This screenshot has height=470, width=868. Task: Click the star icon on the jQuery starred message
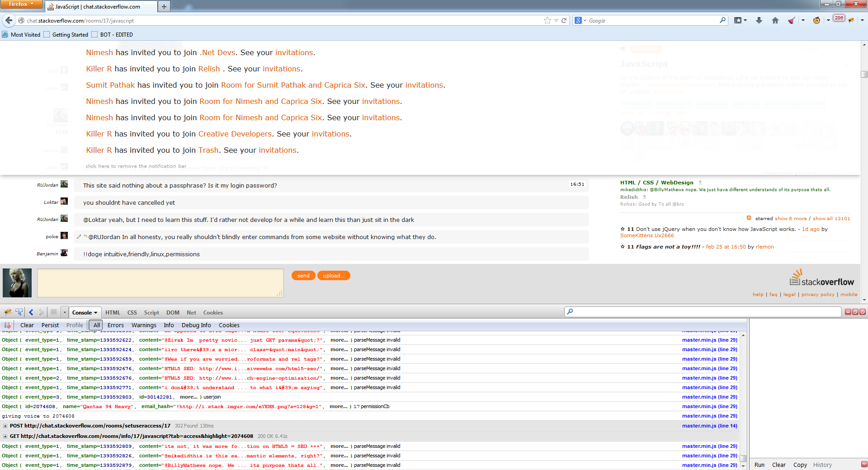(623, 229)
